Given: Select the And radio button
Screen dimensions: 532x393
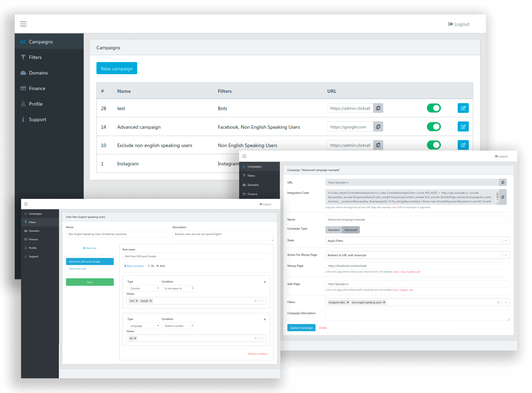Looking at the screenshot, I should (x=158, y=266).
